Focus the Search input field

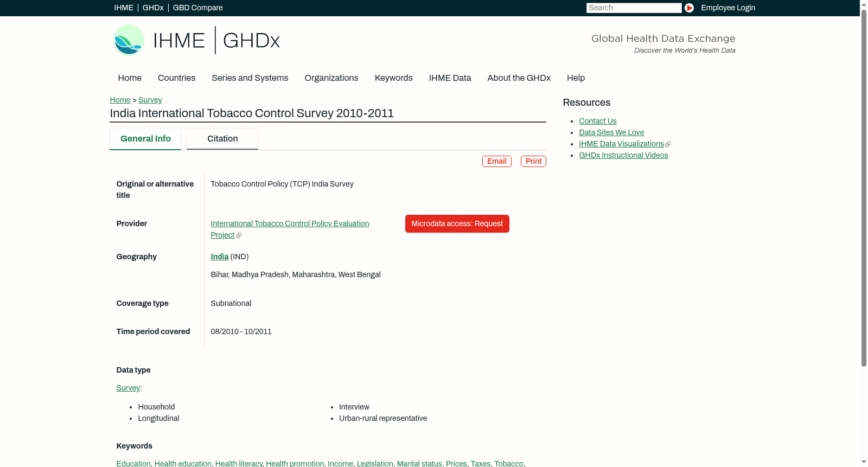click(634, 8)
